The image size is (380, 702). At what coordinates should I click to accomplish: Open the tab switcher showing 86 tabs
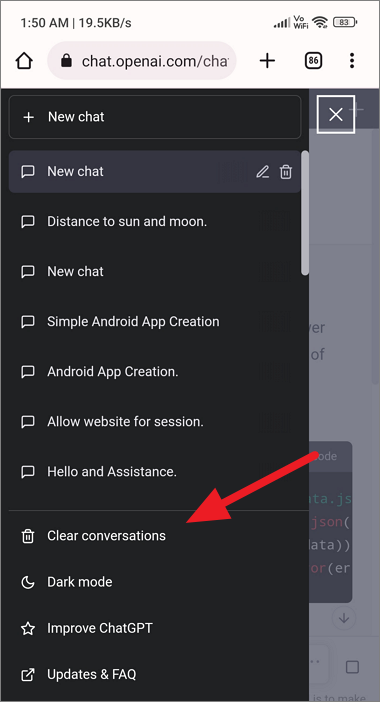[x=313, y=60]
